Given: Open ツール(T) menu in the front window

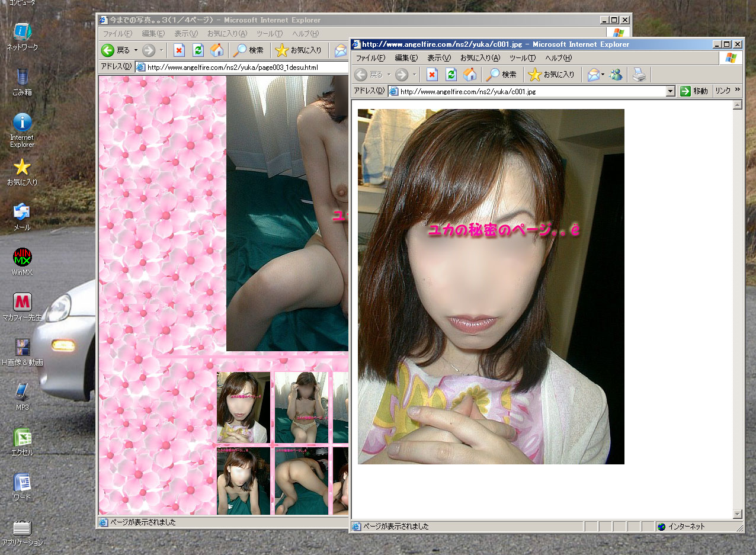Looking at the screenshot, I should point(522,58).
